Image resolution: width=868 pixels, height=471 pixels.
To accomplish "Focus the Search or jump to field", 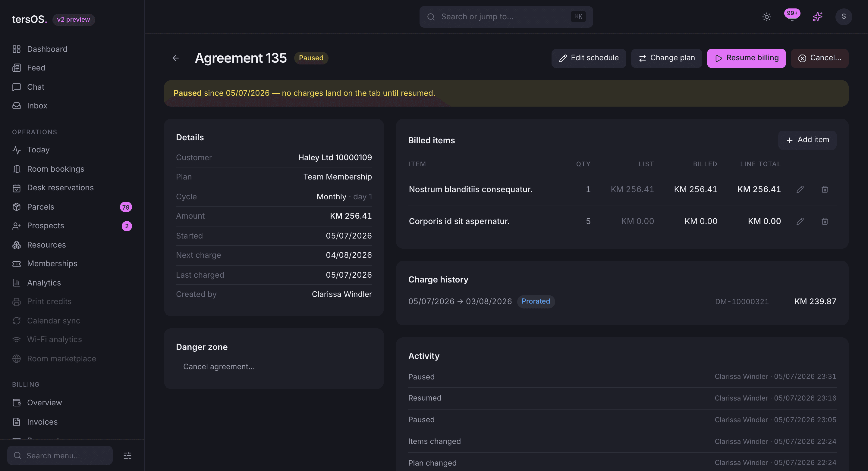I will (506, 17).
